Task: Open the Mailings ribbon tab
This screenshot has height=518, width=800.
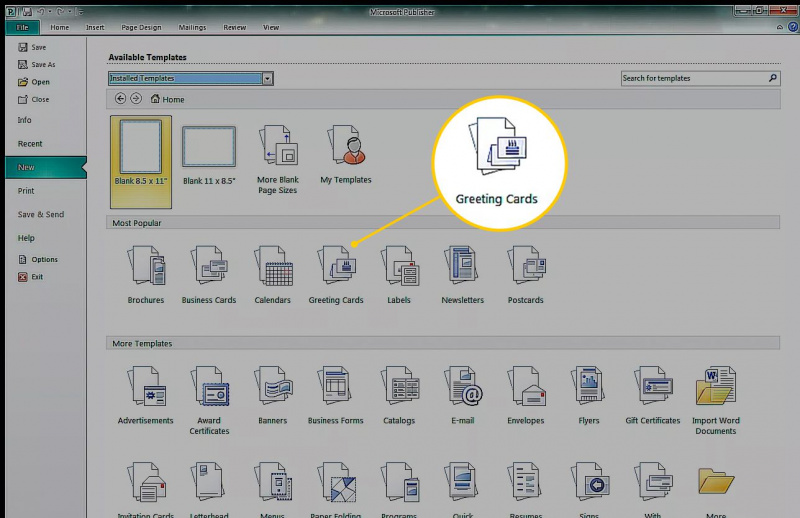Action: [192, 28]
